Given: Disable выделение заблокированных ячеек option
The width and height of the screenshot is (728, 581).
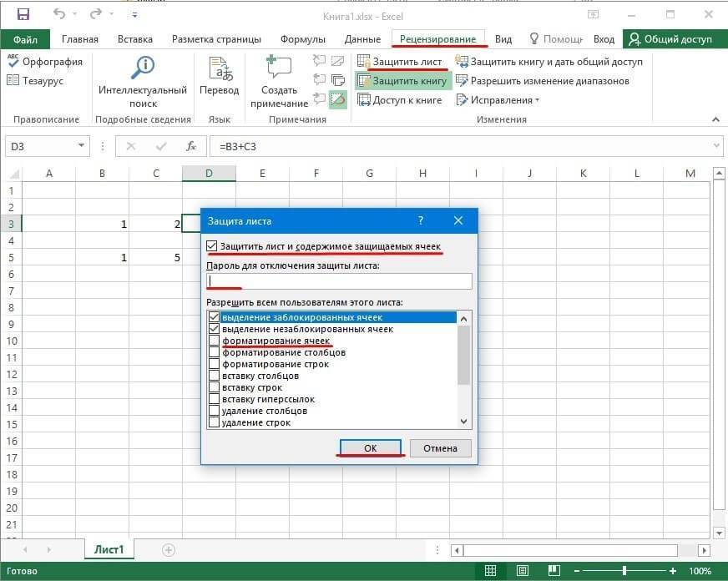Looking at the screenshot, I should tap(215, 317).
